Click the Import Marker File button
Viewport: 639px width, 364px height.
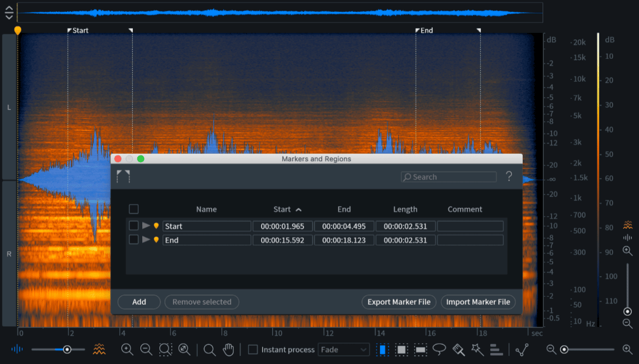tap(478, 302)
